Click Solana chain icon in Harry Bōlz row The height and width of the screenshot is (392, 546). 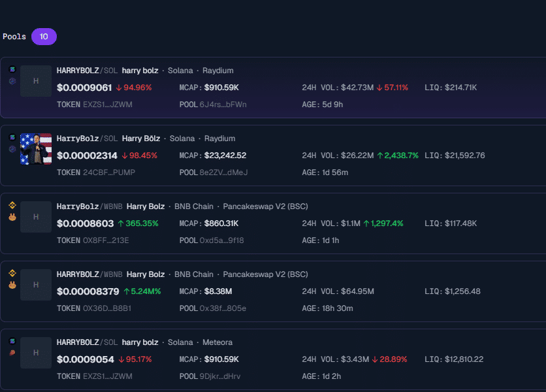tap(12, 137)
